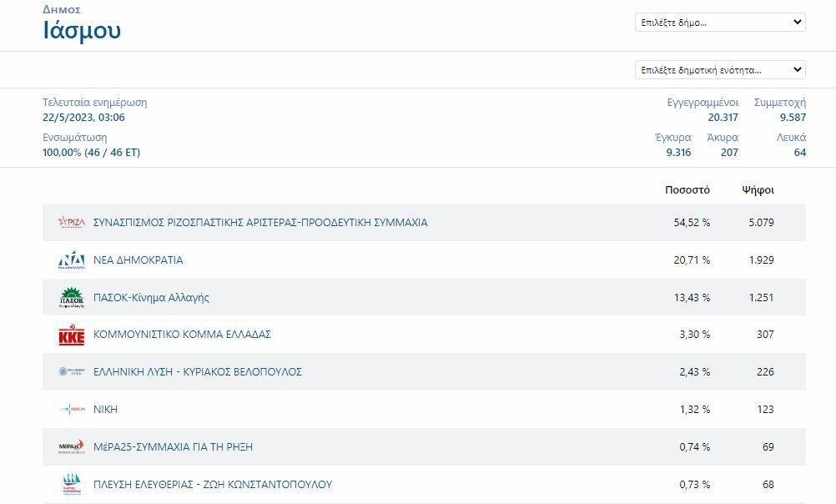
Task: Click the 1,32 % percentage
Action: [x=695, y=409]
